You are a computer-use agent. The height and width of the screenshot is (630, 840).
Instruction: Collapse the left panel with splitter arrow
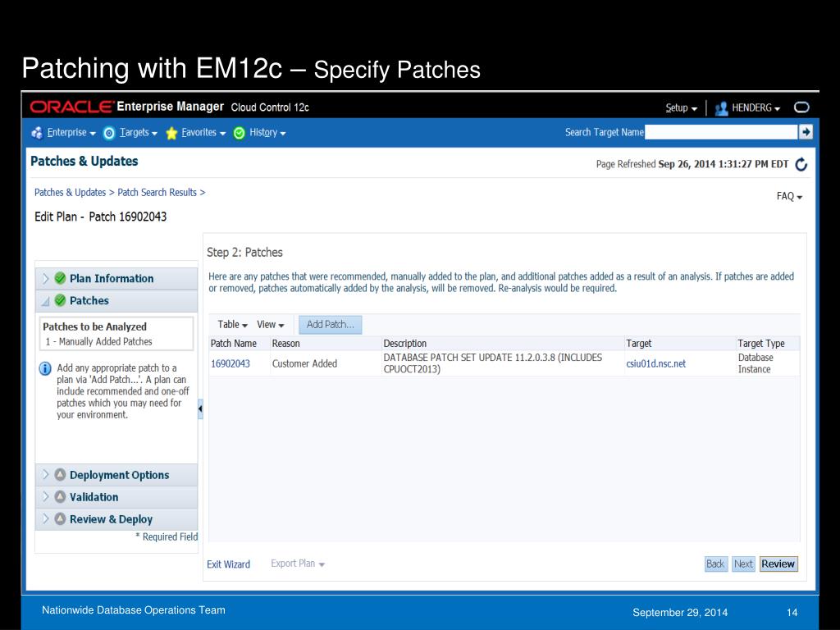[200, 409]
